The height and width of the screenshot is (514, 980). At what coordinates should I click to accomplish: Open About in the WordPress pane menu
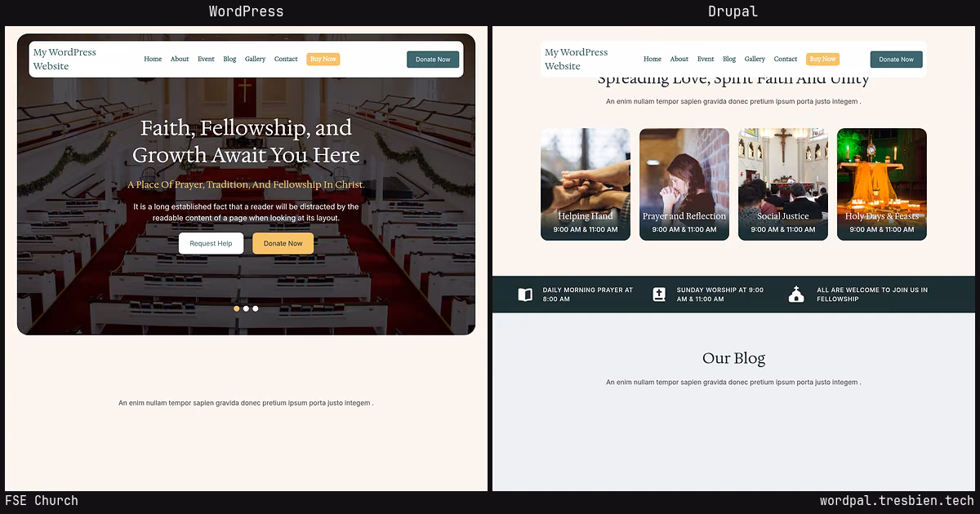[x=180, y=59]
